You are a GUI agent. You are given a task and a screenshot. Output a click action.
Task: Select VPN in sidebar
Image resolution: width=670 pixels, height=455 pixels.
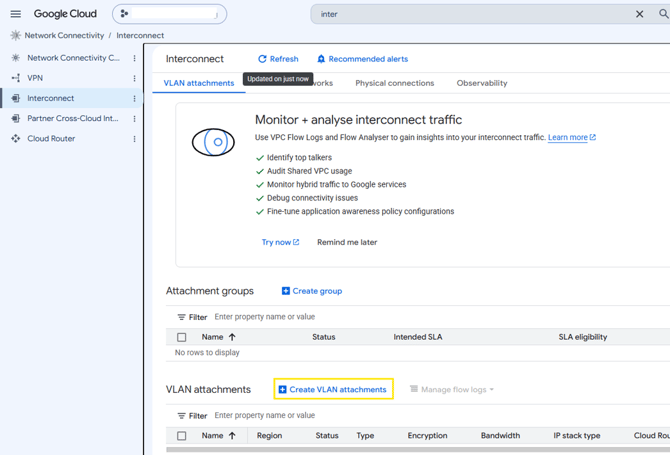pos(35,78)
